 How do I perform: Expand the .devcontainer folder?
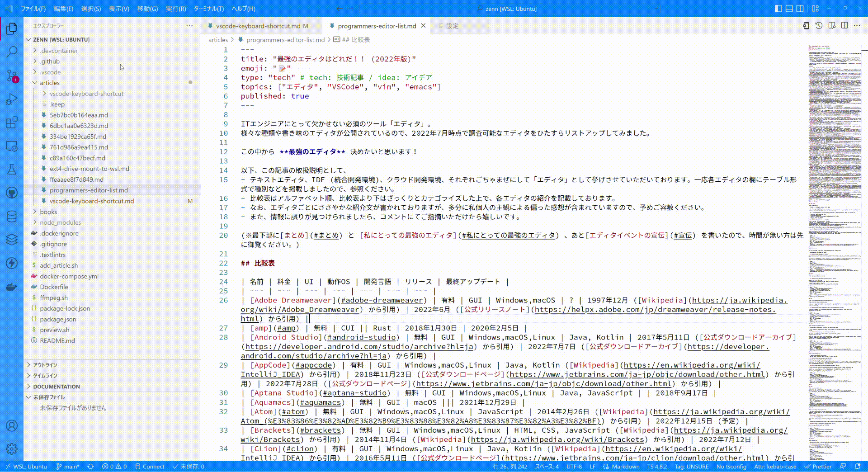click(59, 51)
